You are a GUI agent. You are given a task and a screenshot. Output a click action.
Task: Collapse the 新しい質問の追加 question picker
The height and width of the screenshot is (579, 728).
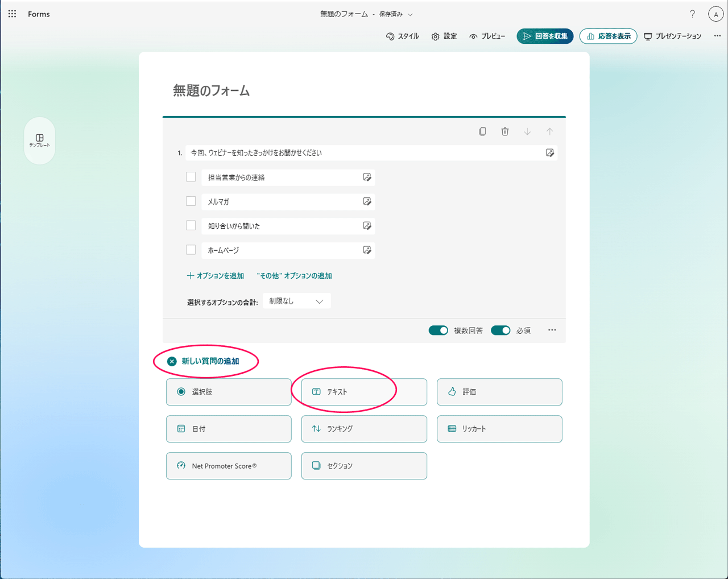point(171,361)
